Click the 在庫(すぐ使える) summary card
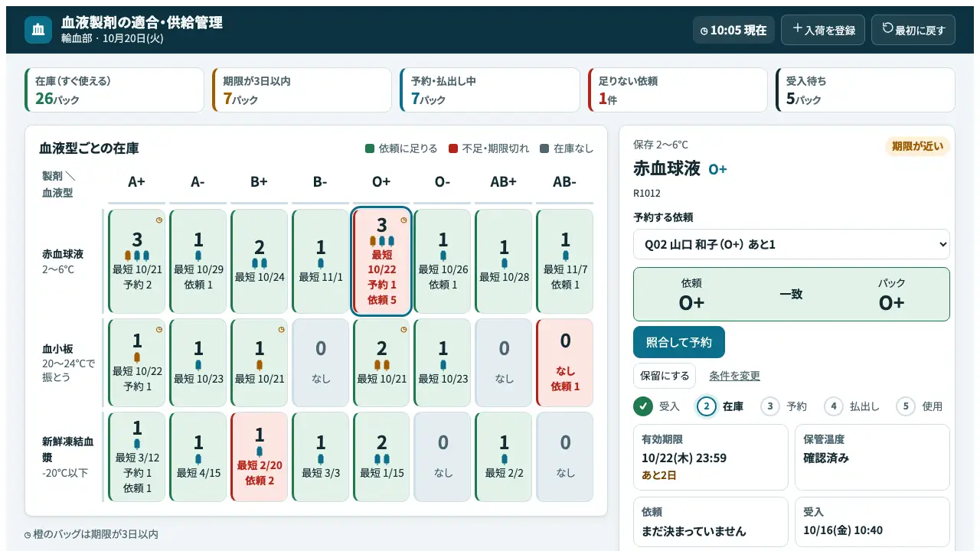This screenshot has height=551, width=980. pos(114,90)
